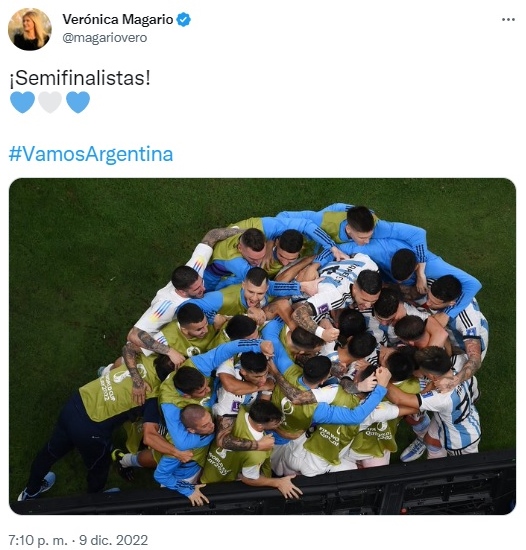526x550 pixels.
Task: Expand the team celebration photo
Action: [x=262, y=346]
